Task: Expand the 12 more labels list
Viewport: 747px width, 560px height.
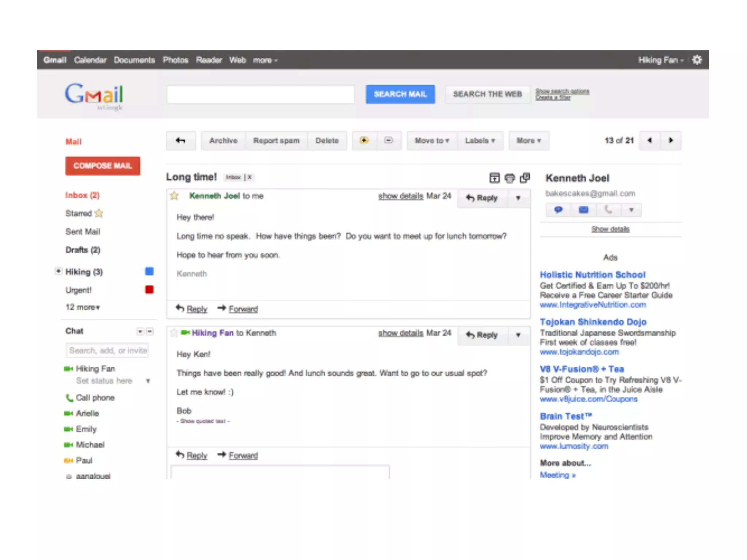Action: pos(83,307)
